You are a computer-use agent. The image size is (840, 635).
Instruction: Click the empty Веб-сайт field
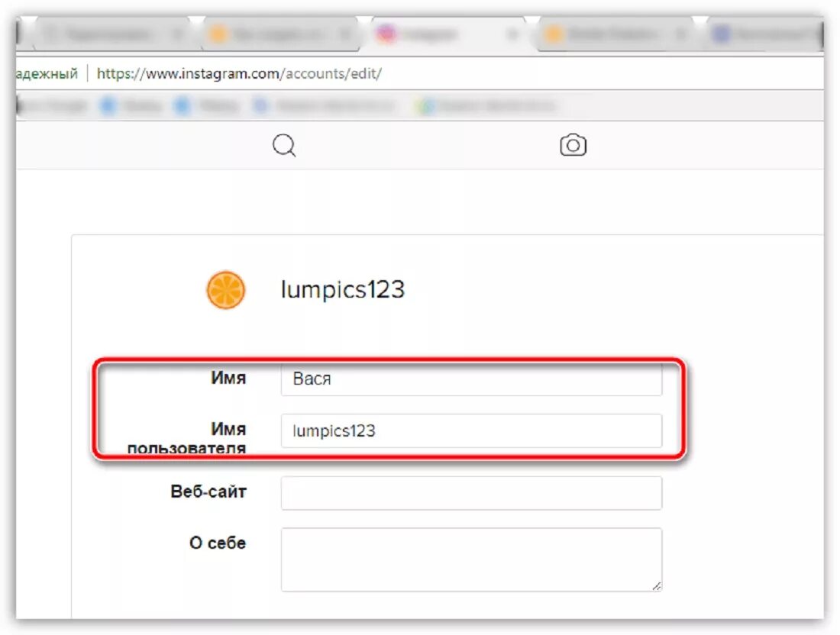click(471, 492)
